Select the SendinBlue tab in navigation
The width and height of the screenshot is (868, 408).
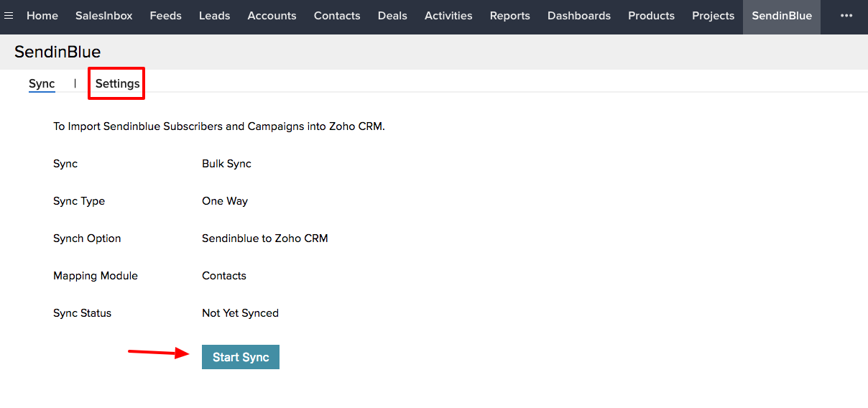[782, 16]
